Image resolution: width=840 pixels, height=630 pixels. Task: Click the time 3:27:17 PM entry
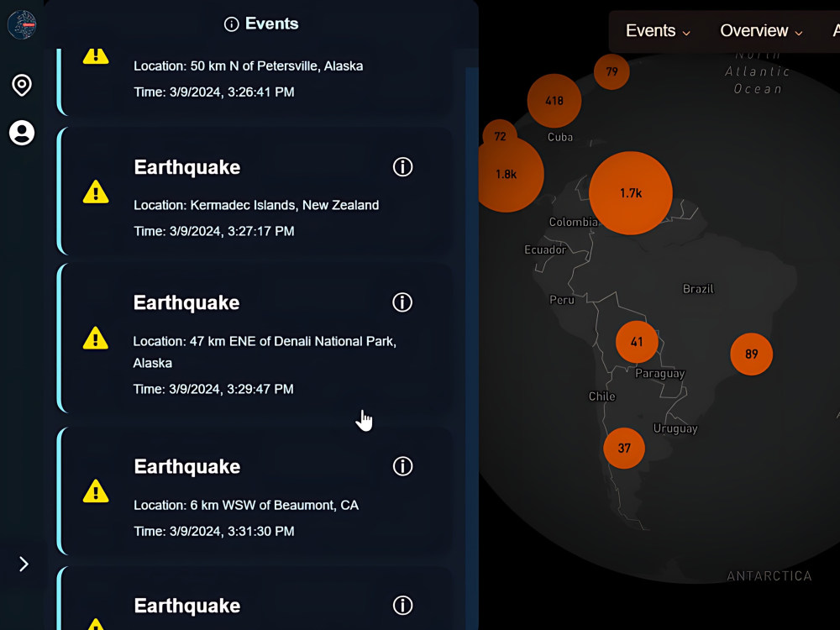[x=213, y=232]
